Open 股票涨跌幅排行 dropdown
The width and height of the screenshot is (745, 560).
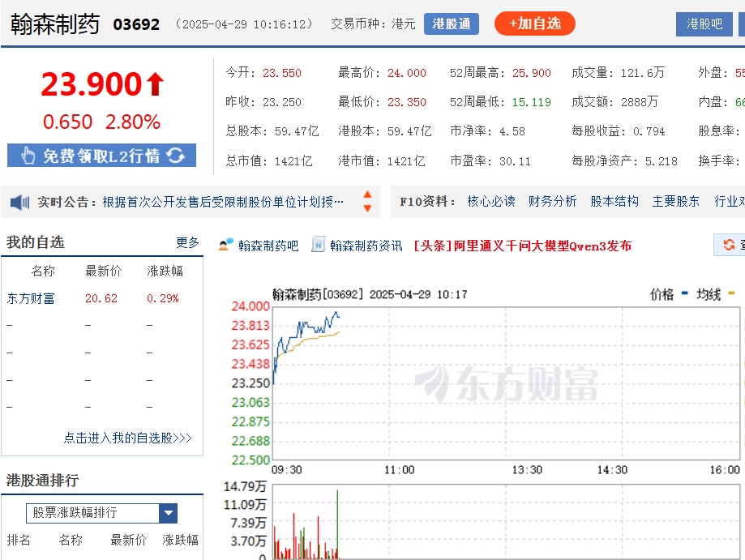(x=101, y=513)
